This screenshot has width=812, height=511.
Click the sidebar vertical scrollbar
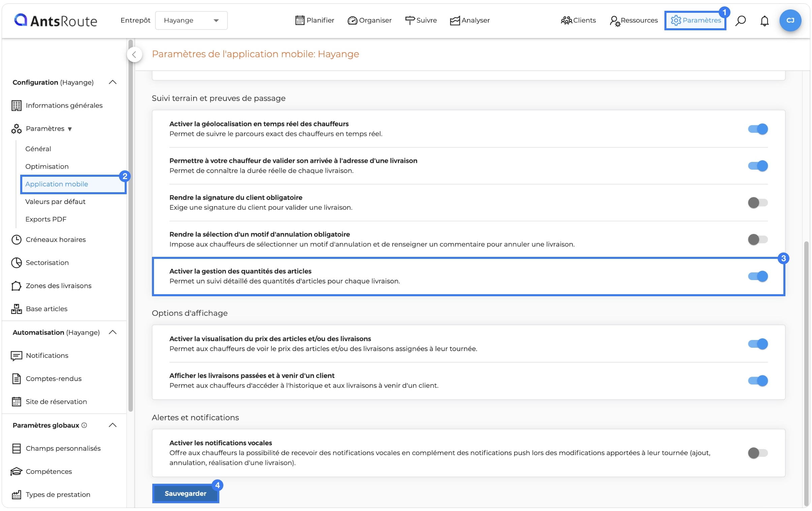pyautogui.click(x=130, y=226)
